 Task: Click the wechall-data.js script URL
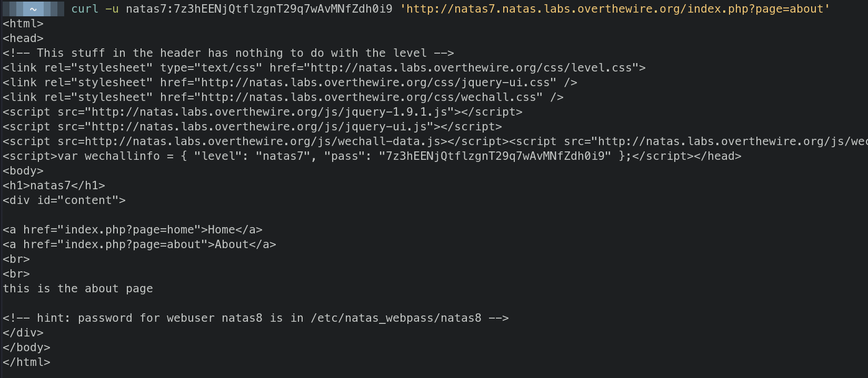[263, 141]
